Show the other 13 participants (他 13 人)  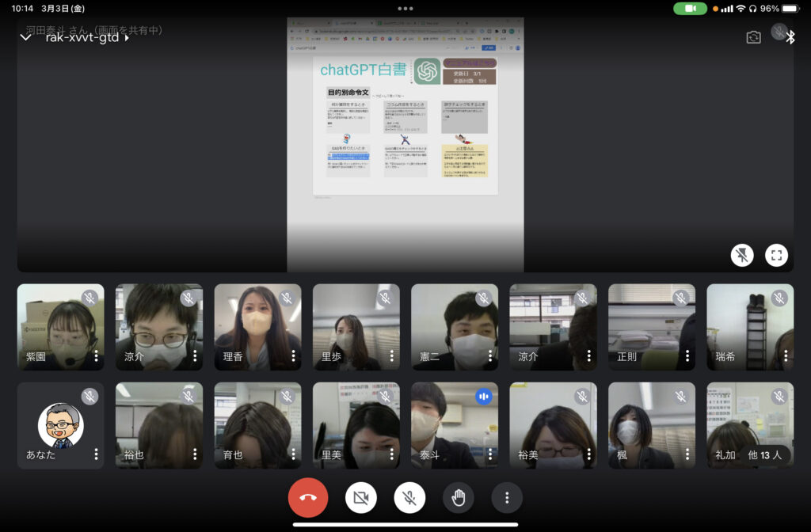click(765, 455)
